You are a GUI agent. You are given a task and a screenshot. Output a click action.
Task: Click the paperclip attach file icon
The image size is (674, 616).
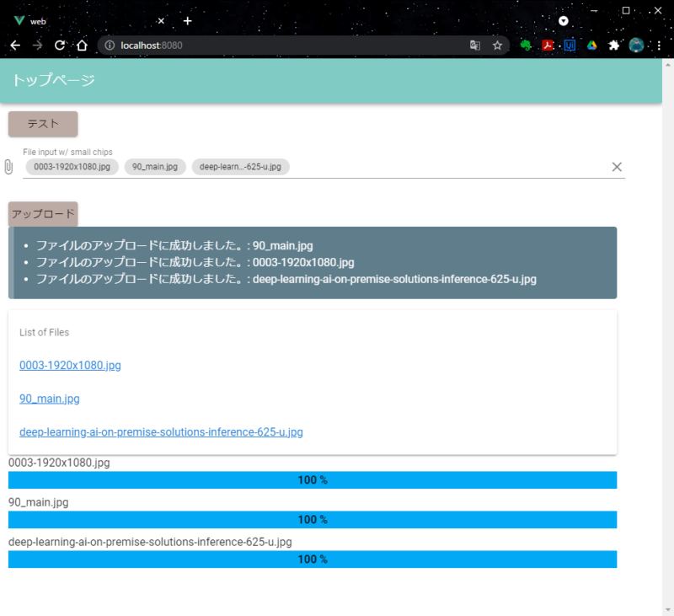[x=8, y=167]
